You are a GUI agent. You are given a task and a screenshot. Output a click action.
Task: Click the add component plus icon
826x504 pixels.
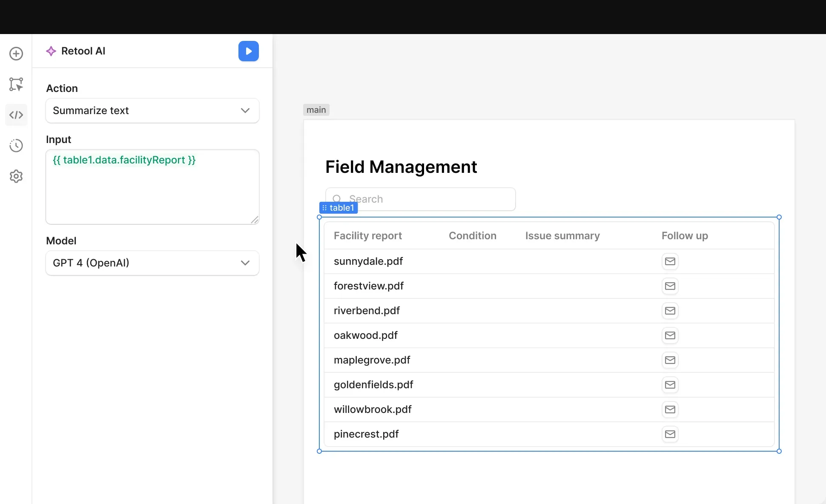[16, 54]
